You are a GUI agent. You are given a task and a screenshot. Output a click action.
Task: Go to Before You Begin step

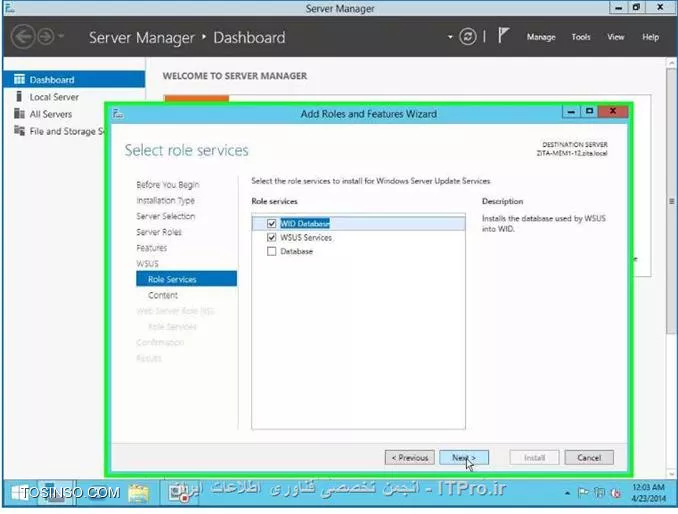pos(168,185)
